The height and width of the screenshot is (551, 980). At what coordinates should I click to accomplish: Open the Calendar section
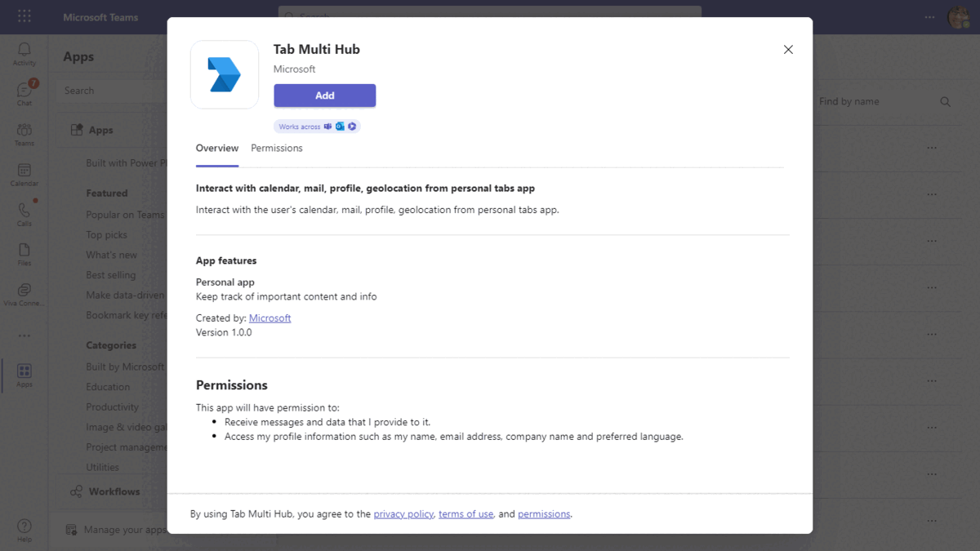point(24,174)
